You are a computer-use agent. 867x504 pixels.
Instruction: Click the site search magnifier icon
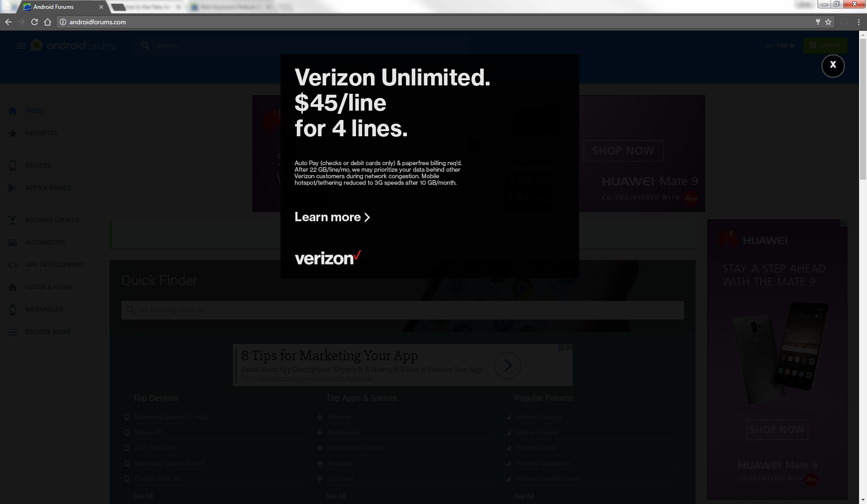coord(145,45)
